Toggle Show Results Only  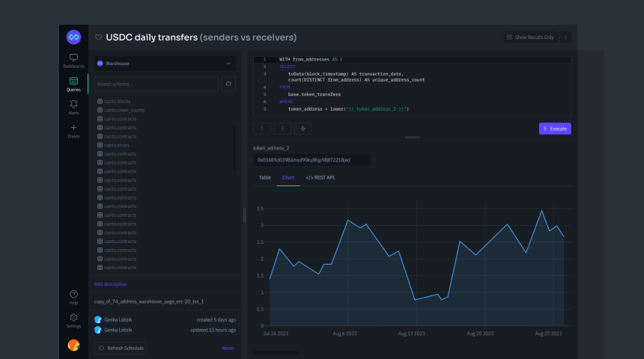point(530,37)
